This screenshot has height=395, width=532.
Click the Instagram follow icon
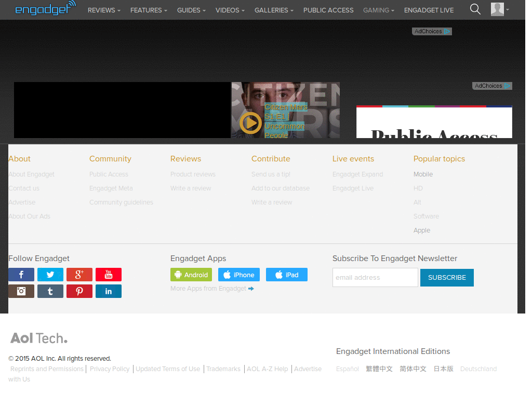(x=21, y=291)
